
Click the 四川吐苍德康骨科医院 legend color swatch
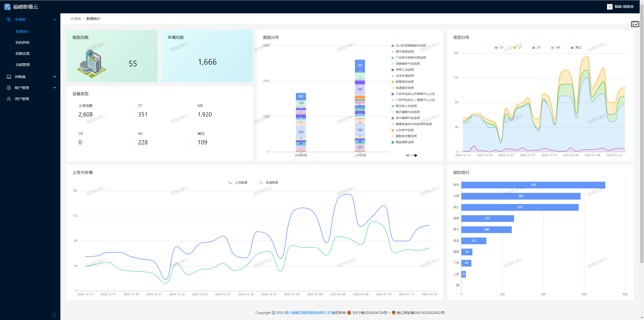(x=392, y=46)
